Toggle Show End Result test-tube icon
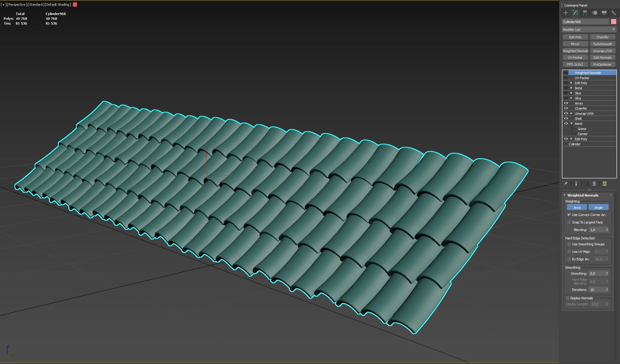 [576, 184]
